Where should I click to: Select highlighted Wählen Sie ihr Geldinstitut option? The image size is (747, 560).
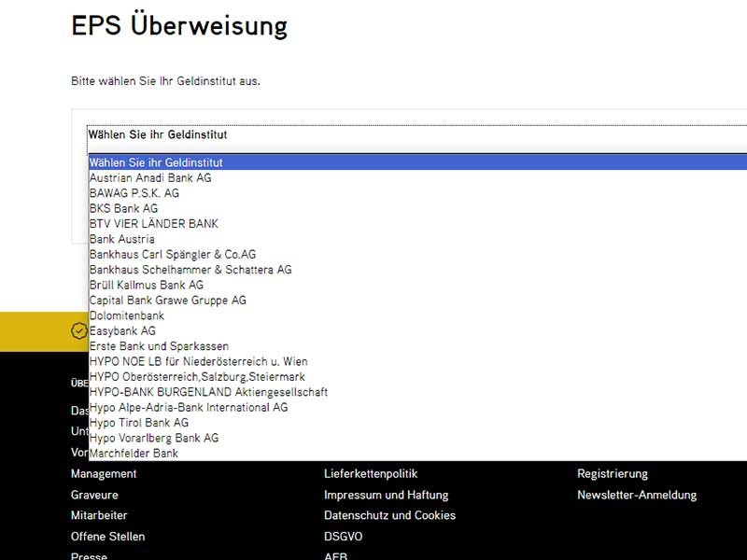[x=417, y=162]
